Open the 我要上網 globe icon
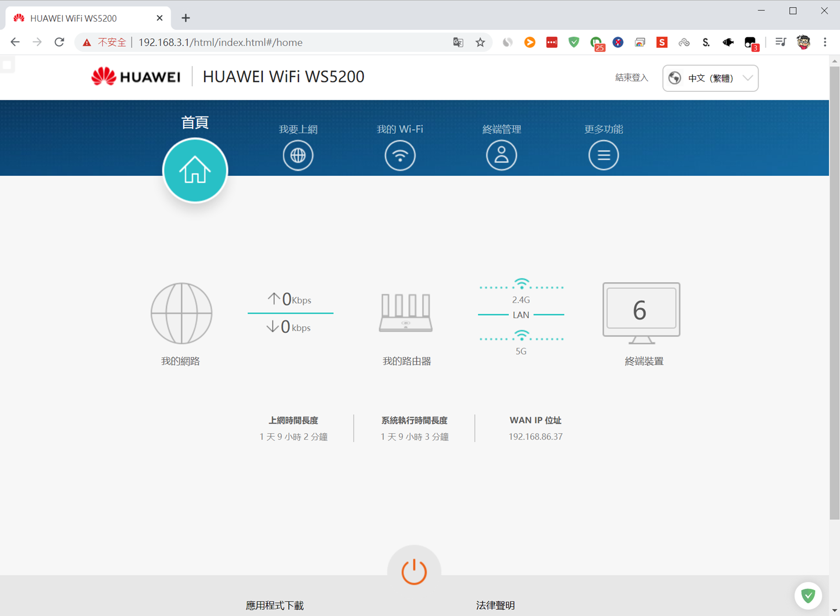Screen dimensions: 840x616 pyautogui.click(x=298, y=155)
